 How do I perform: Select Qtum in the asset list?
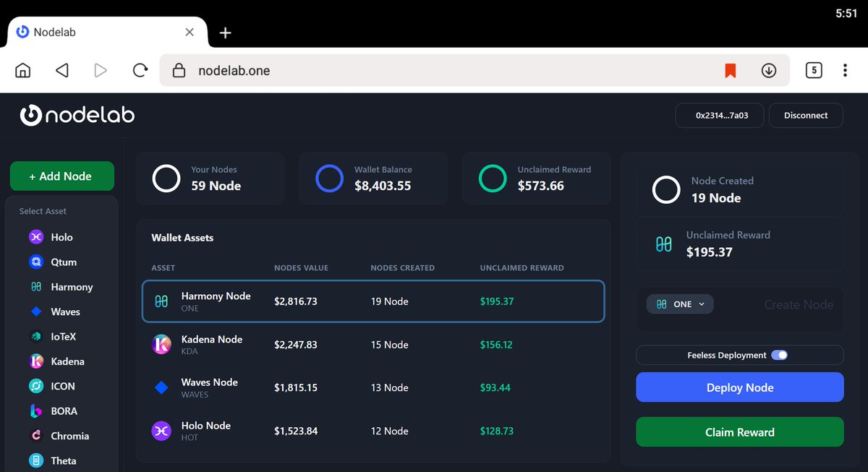(x=61, y=262)
